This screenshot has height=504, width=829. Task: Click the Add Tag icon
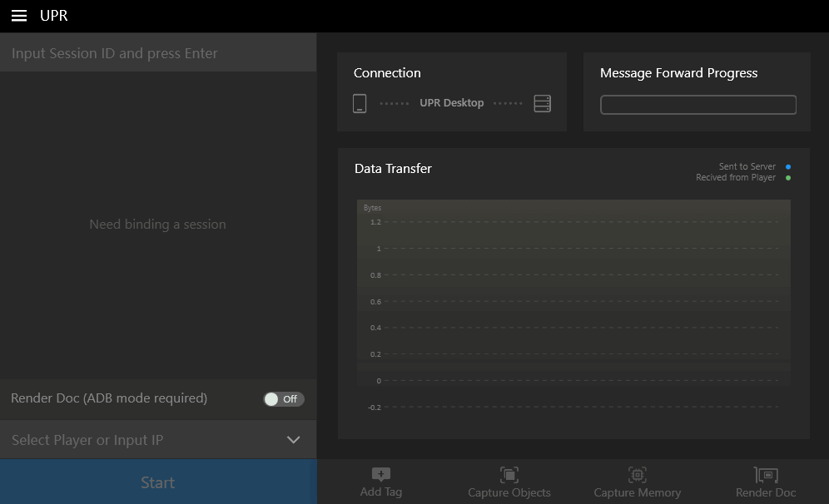pyautogui.click(x=380, y=475)
